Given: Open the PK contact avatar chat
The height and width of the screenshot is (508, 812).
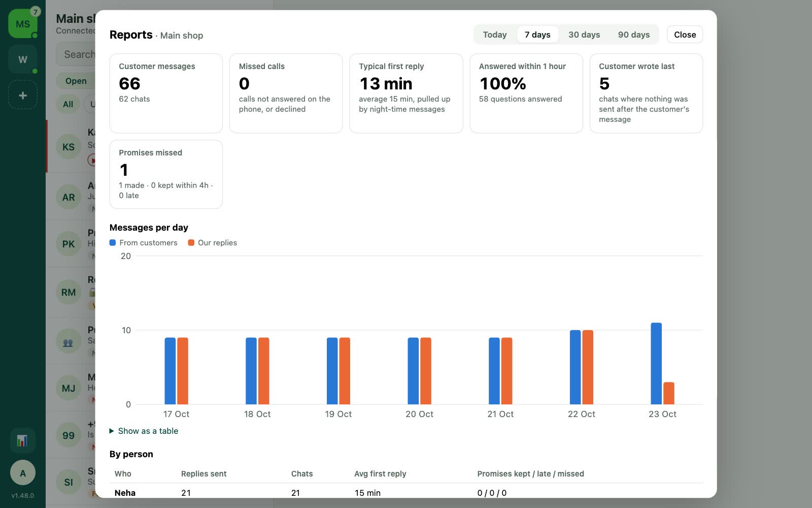Looking at the screenshot, I should tap(69, 244).
